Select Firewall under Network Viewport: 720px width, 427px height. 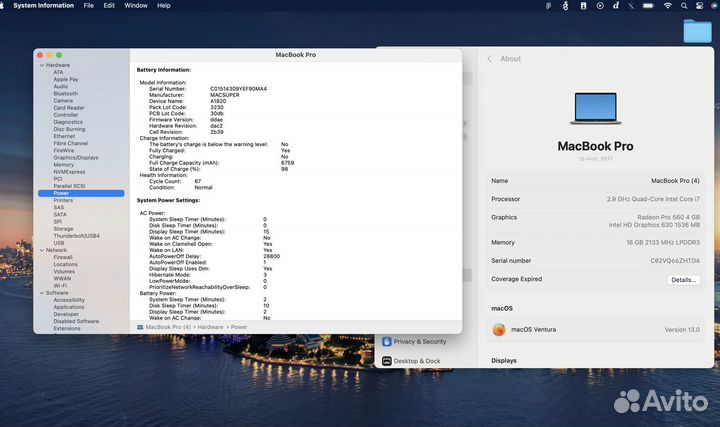pyautogui.click(x=63, y=257)
